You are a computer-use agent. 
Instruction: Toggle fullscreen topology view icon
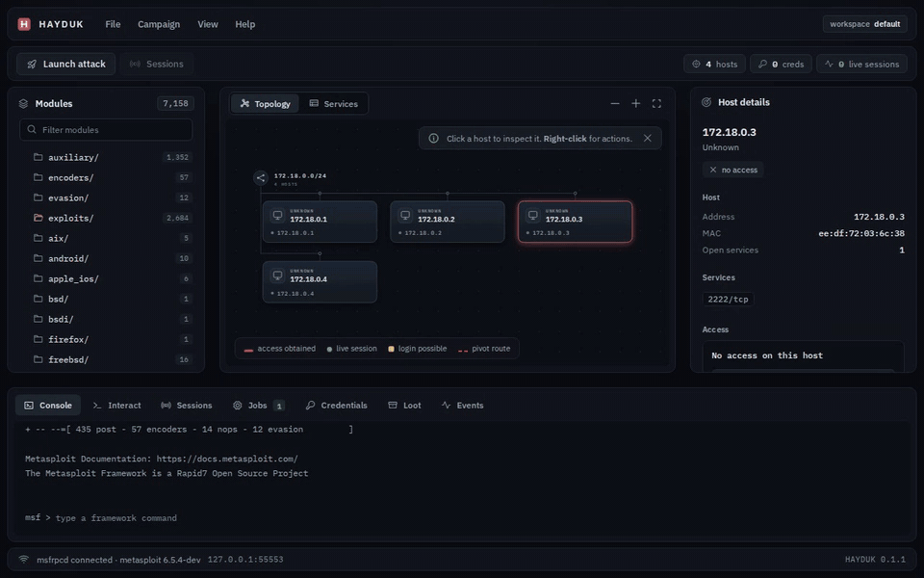(x=656, y=104)
